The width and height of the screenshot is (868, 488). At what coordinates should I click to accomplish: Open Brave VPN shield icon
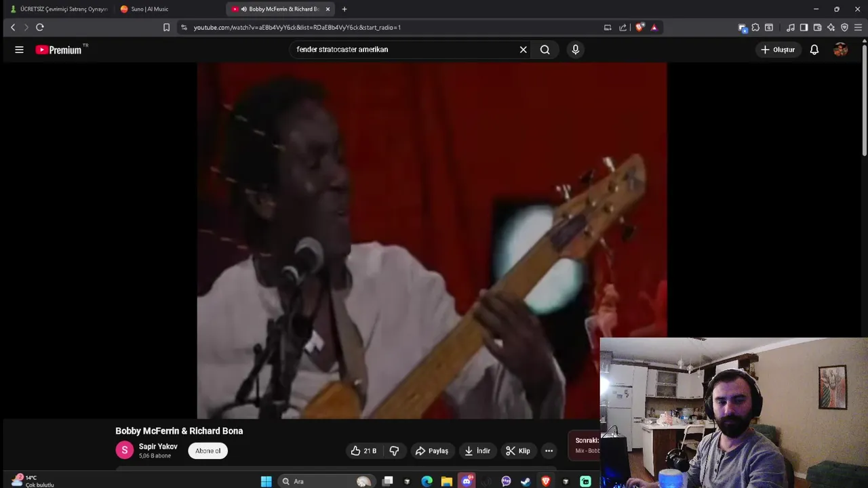844,27
